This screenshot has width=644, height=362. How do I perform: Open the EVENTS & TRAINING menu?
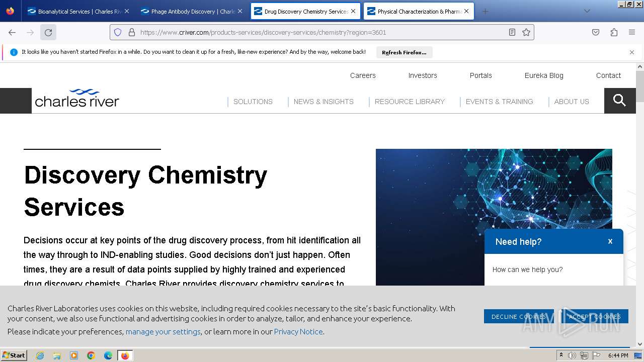click(x=499, y=102)
